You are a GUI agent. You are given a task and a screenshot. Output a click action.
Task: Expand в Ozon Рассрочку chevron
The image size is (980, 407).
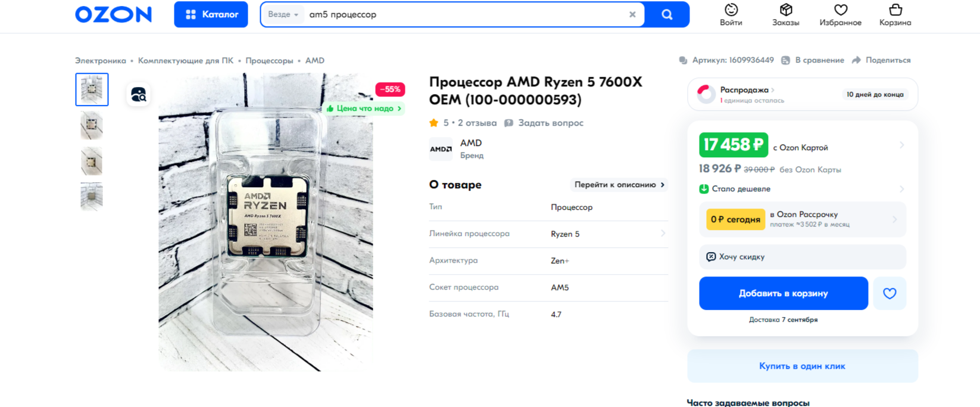[x=894, y=219]
